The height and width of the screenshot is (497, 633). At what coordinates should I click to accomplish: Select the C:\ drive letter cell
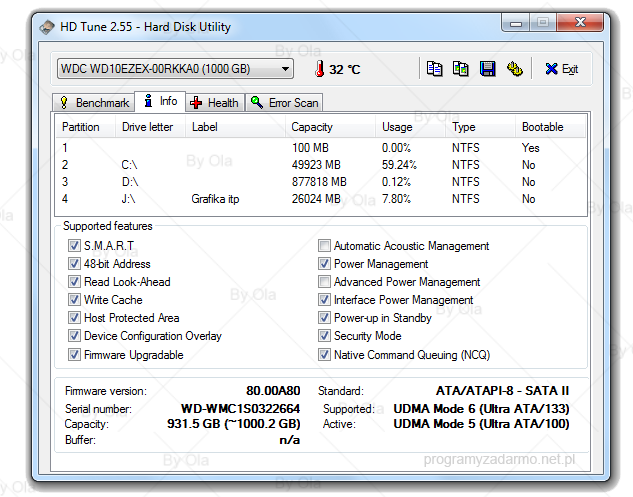pyautogui.click(x=129, y=165)
